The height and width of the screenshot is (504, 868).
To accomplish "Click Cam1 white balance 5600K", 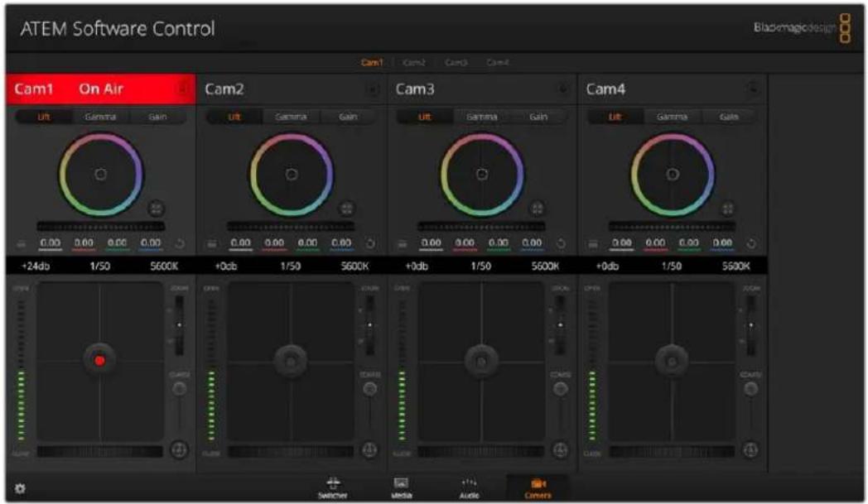I will tap(165, 266).
